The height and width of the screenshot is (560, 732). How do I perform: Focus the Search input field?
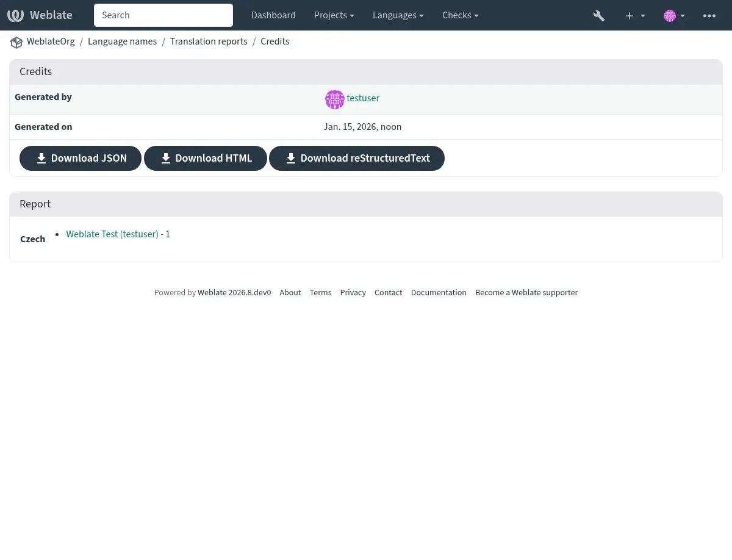[163, 15]
